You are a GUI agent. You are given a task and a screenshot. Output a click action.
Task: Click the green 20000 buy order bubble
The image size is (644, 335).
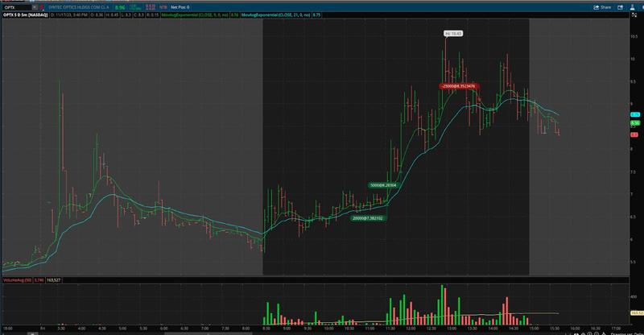pyautogui.click(x=368, y=218)
